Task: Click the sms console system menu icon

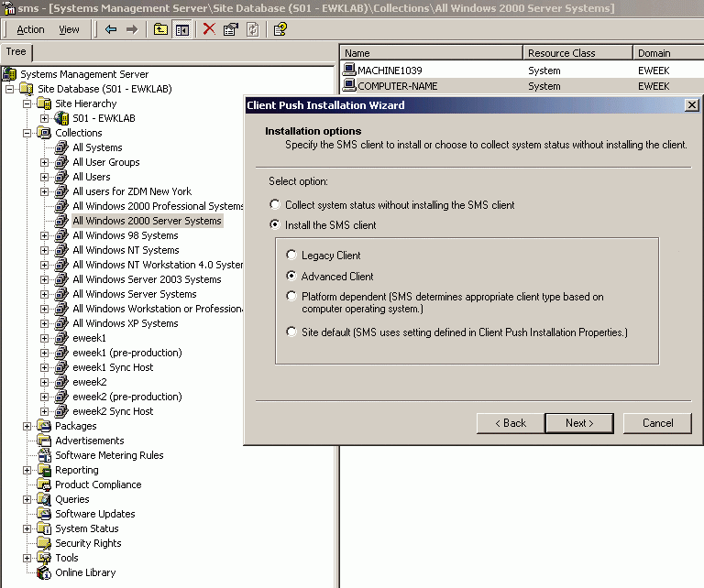Action: 9,7
